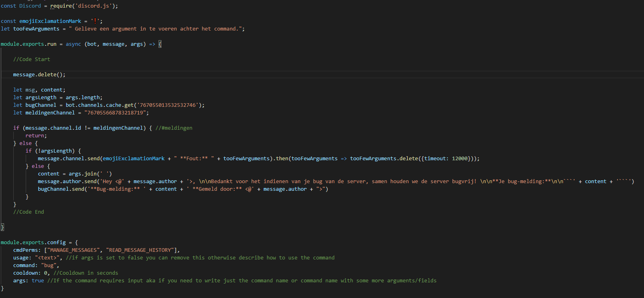644x298 pixels.
Task: Click the timeout value 12000
Action: point(460,159)
